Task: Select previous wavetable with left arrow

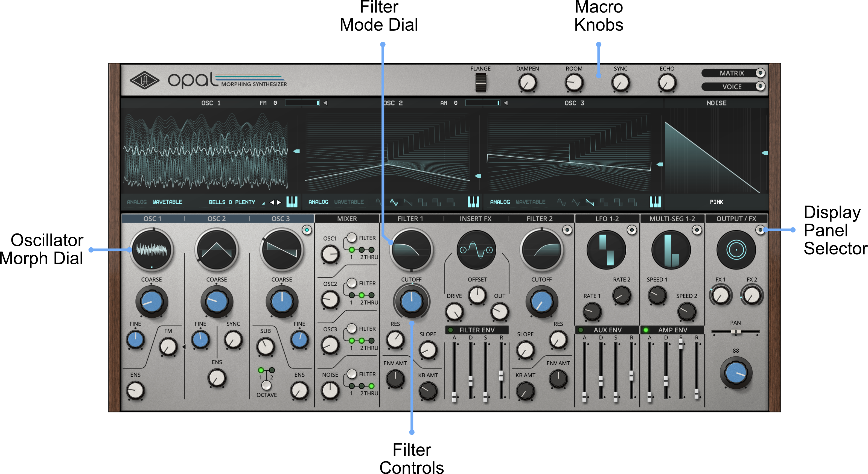Action: click(272, 202)
